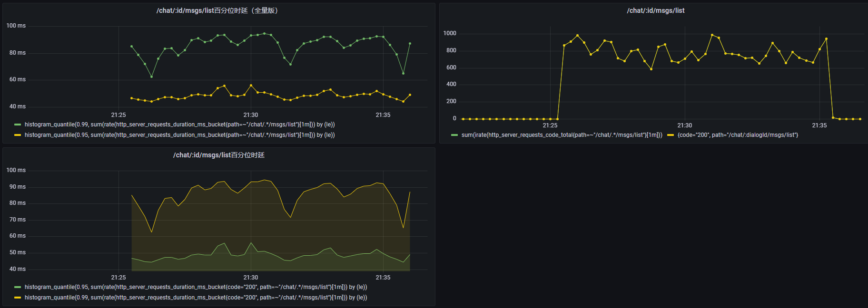Click the 50 ms y-axis label in the bottom panel
Viewport: 868px width, 308px height.
click(x=18, y=252)
